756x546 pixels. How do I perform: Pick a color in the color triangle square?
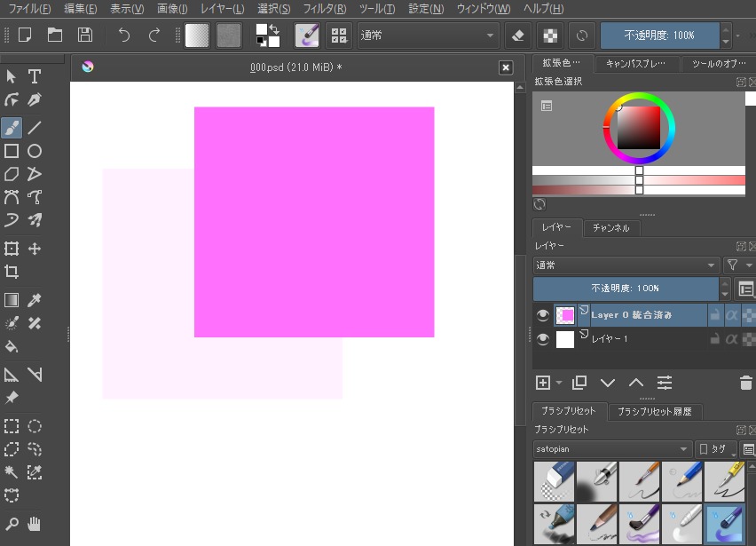click(x=639, y=128)
